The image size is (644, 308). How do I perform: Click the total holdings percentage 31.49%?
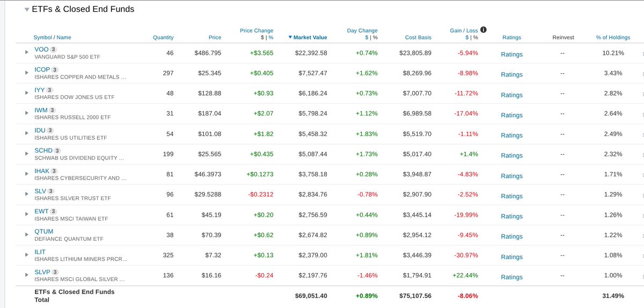(x=612, y=295)
